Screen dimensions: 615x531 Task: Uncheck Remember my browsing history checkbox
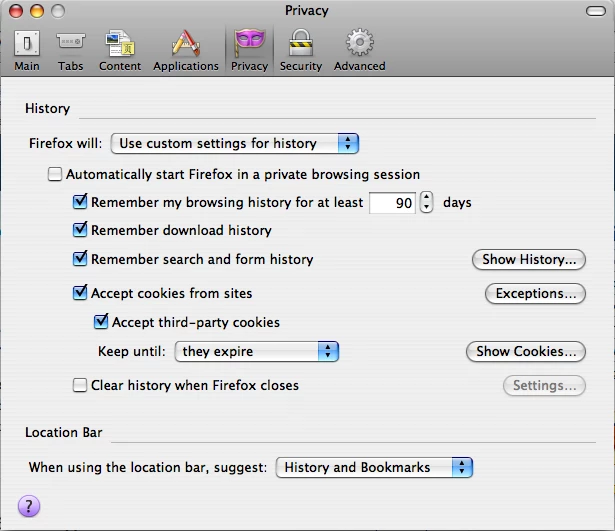point(80,202)
